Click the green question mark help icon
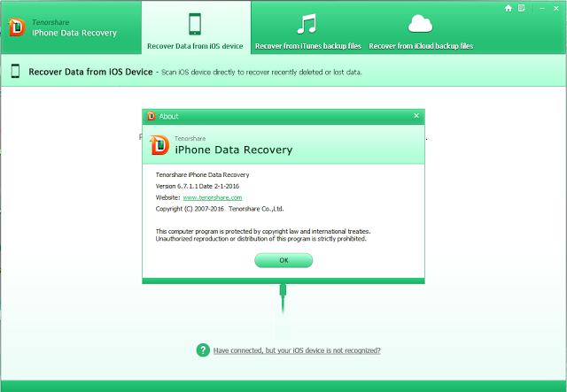The image size is (567, 392). (x=203, y=350)
